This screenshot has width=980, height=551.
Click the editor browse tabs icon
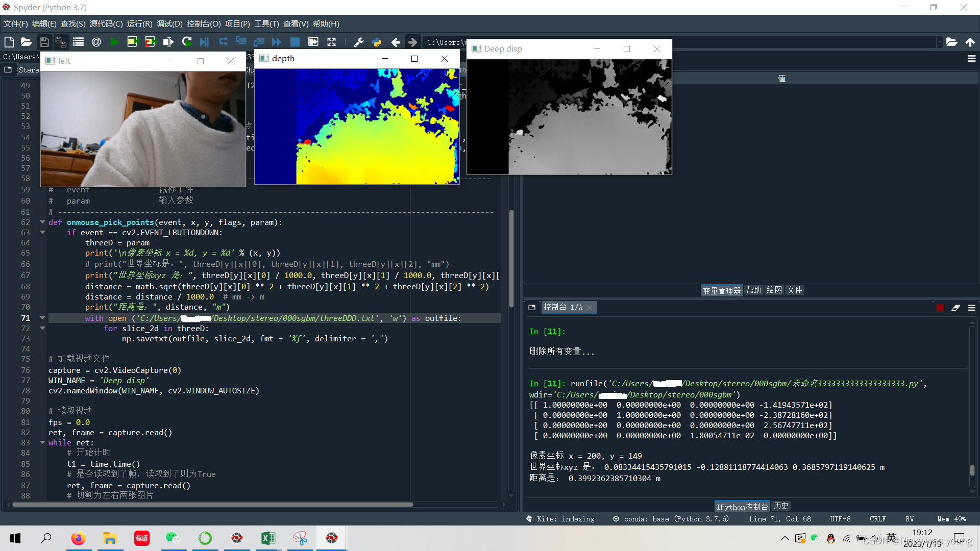[x=8, y=70]
